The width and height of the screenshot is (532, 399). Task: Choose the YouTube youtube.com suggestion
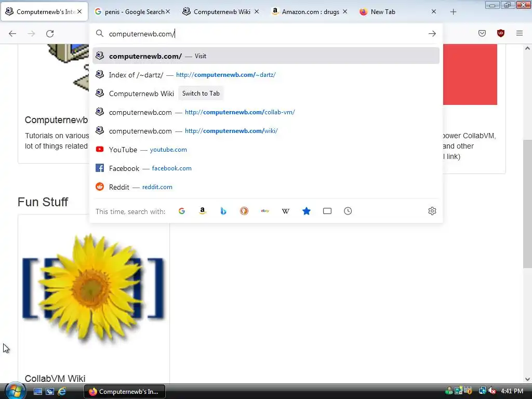[265, 149]
